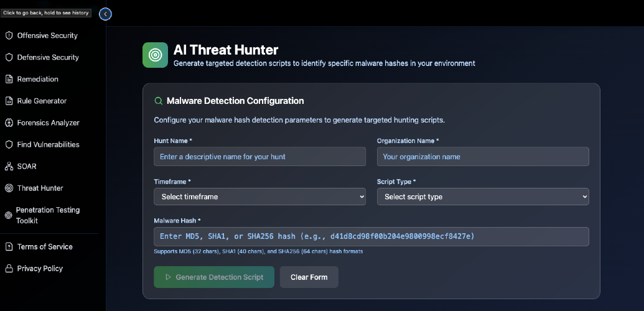
Task: Click the Threat Hunter target icon in sidebar
Action: coord(9,188)
